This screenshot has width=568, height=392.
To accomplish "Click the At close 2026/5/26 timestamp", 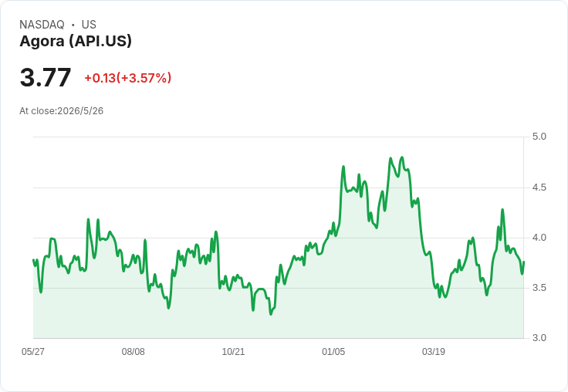I will pyautogui.click(x=62, y=111).
